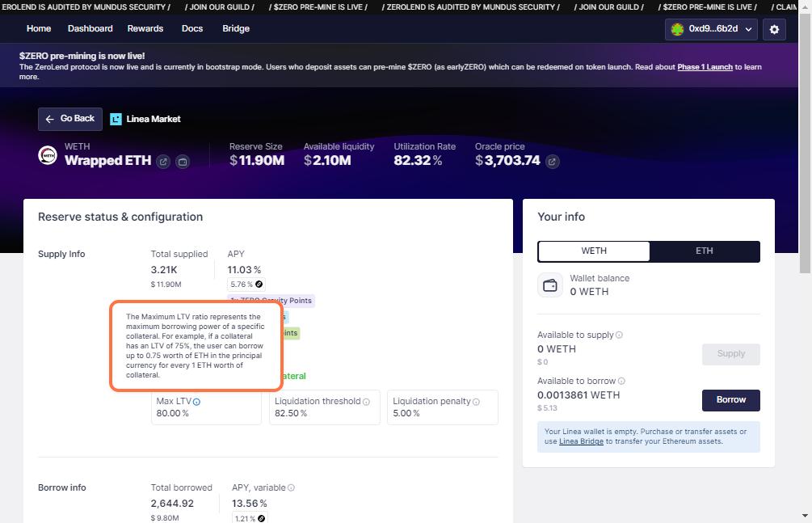The width and height of the screenshot is (812, 523).
Task: Open the Dashboard nav item
Action: point(90,28)
